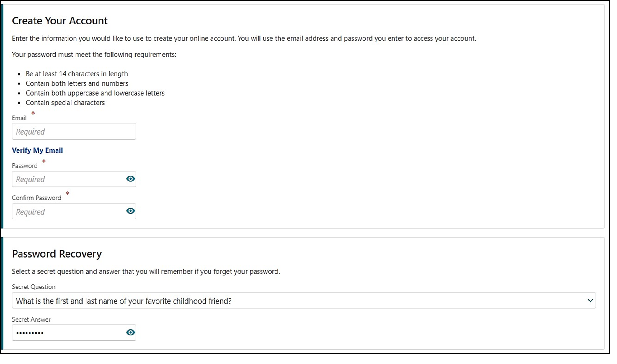Click the chevron on the Secret Question selector
Image resolution: width=617 pixels, height=364 pixels.
point(590,300)
